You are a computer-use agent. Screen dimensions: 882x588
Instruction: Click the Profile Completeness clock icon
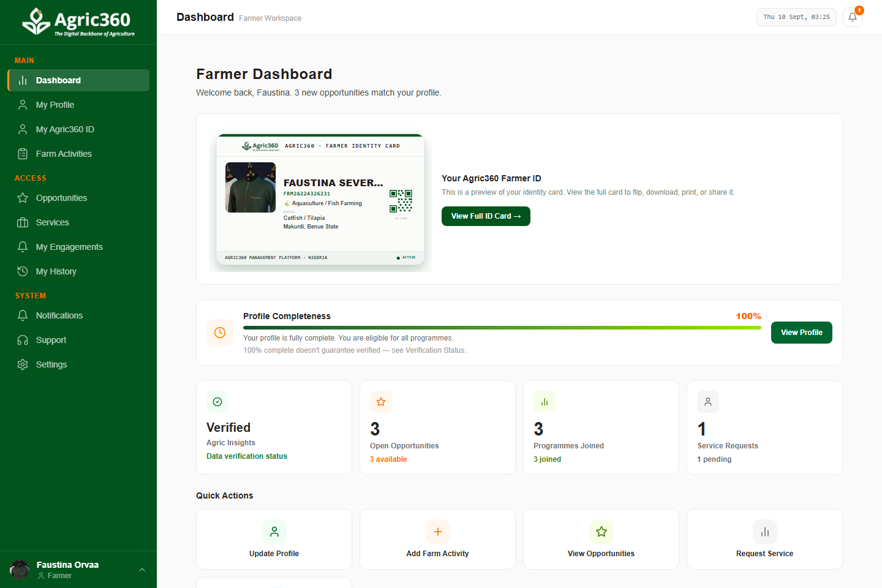220,333
